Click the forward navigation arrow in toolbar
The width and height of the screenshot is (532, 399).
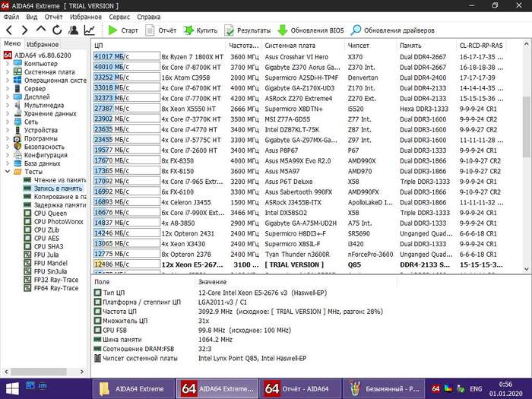click(x=24, y=30)
